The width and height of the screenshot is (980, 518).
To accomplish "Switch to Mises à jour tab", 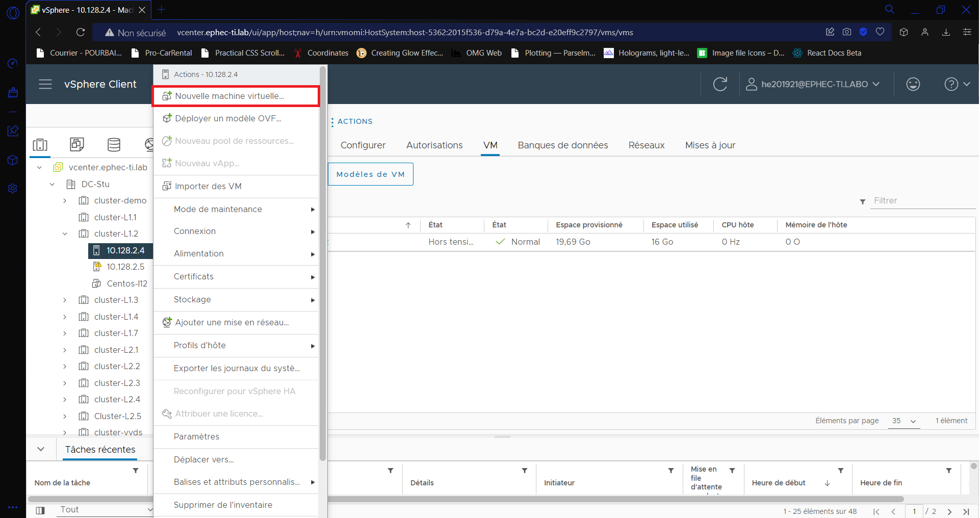I will [x=710, y=145].
